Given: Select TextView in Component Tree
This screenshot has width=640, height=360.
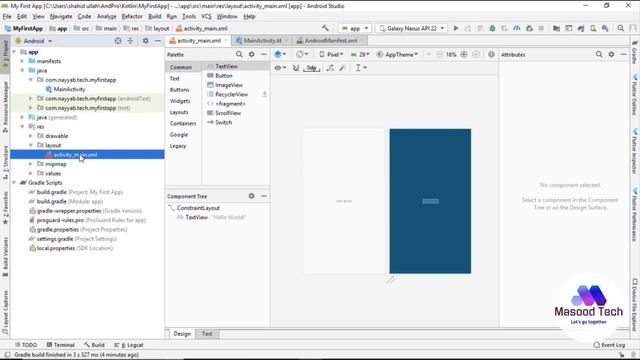Looking at the screenshot, I should [211, 217].
